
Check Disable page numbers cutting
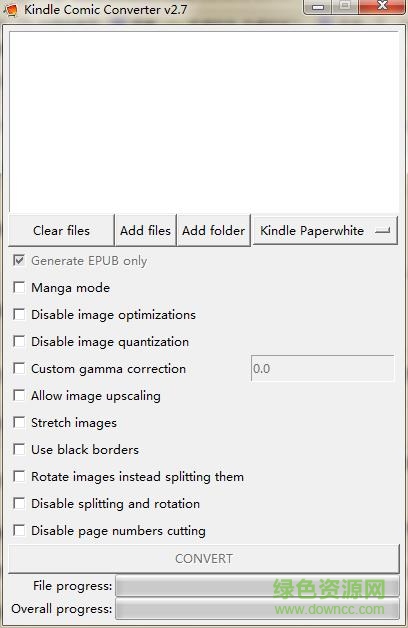[19, 530]
